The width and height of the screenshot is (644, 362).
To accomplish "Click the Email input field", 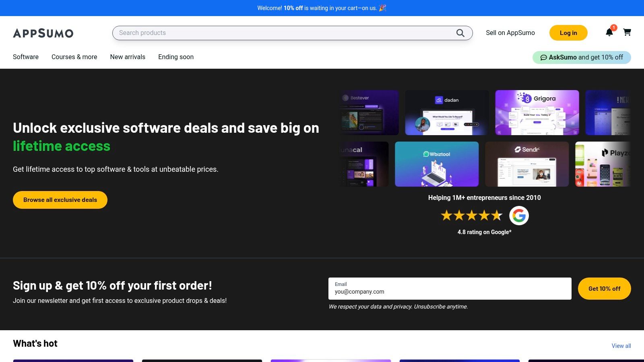I will pyautogui.click(x=450, y=288).
